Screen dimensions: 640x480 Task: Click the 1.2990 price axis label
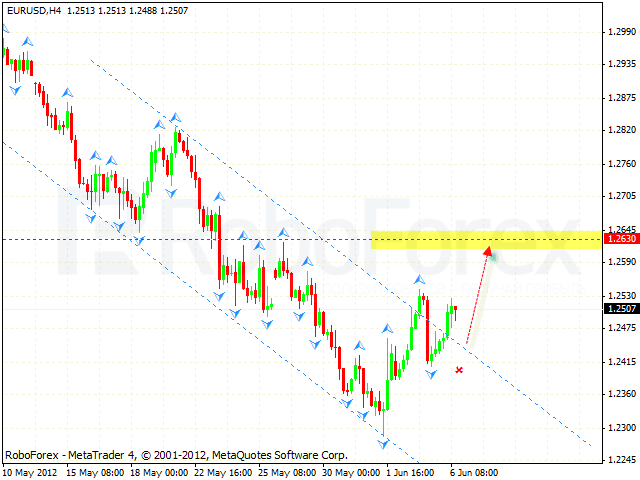click(621, 32)
